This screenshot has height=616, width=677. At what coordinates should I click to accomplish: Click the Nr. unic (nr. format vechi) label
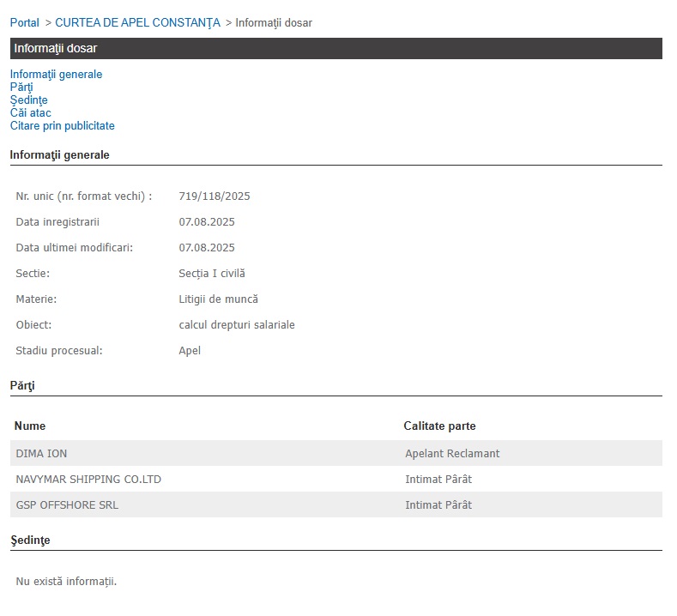(x=84, y=196)
